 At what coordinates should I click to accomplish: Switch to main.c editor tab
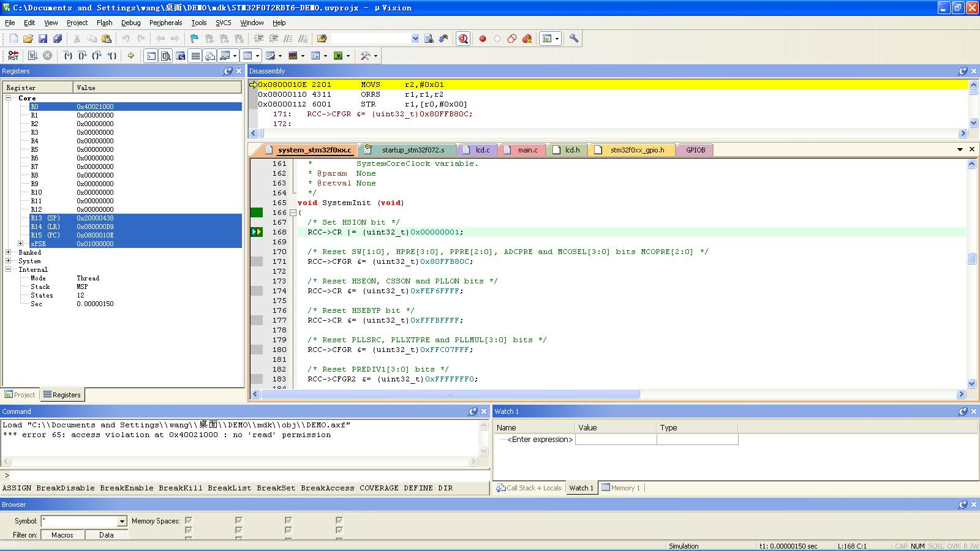(522, 150)
